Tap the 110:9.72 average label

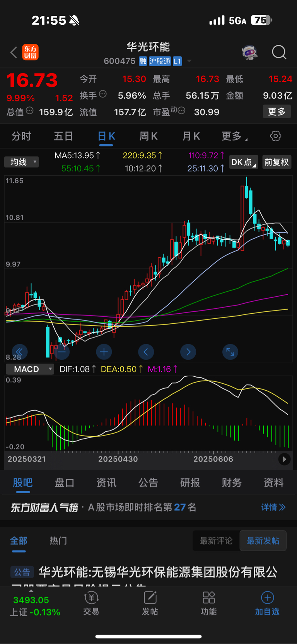(207, 155)
